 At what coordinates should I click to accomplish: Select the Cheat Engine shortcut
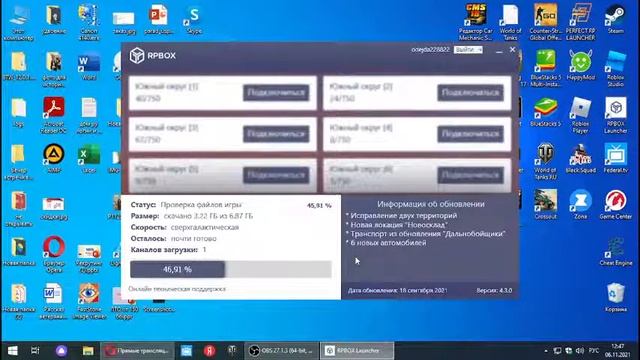tap(616, 251)
